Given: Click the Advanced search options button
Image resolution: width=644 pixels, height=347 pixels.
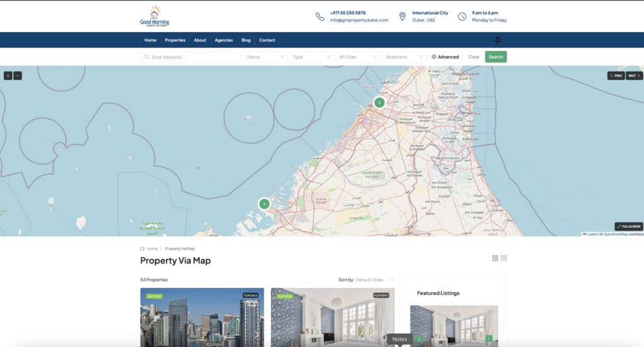Looking at the screenshot, I should (x=445, y=57).
